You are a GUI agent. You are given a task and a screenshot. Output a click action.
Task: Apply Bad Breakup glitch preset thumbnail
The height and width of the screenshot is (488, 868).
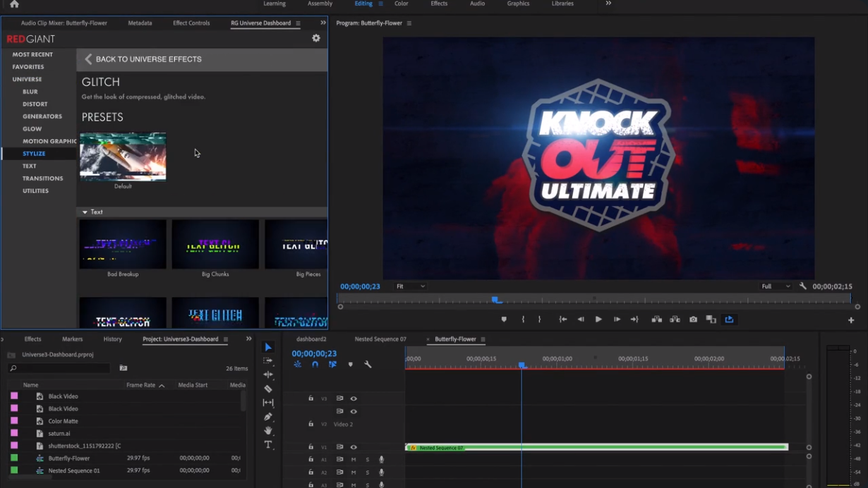(x=123, y=244)
